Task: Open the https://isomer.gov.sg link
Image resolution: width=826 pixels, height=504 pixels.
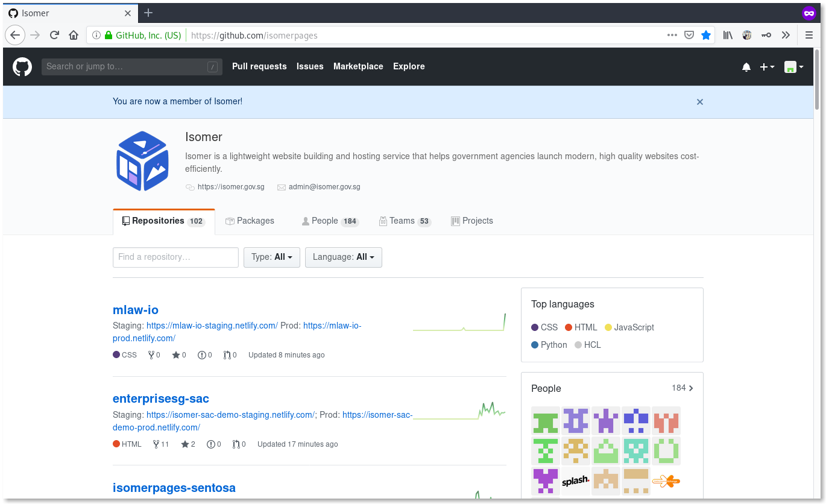Action: 231,187
